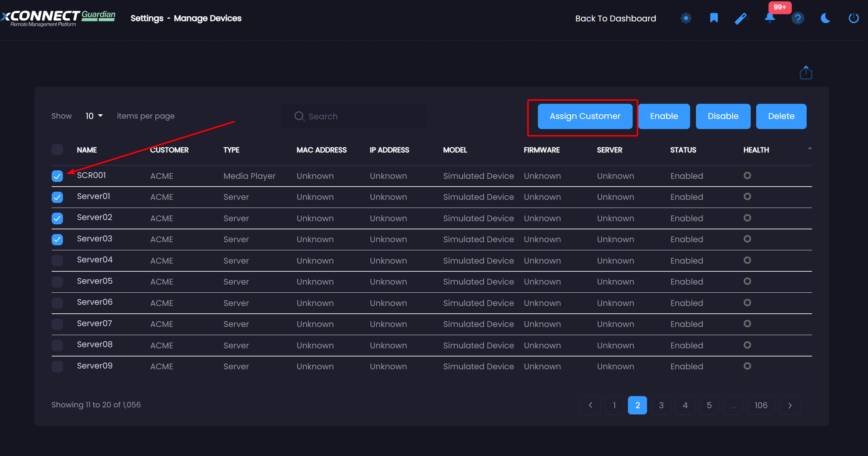Sort by MAC ADDRESS column header
This screenshot has height=456, width=868.
point(322,150)
